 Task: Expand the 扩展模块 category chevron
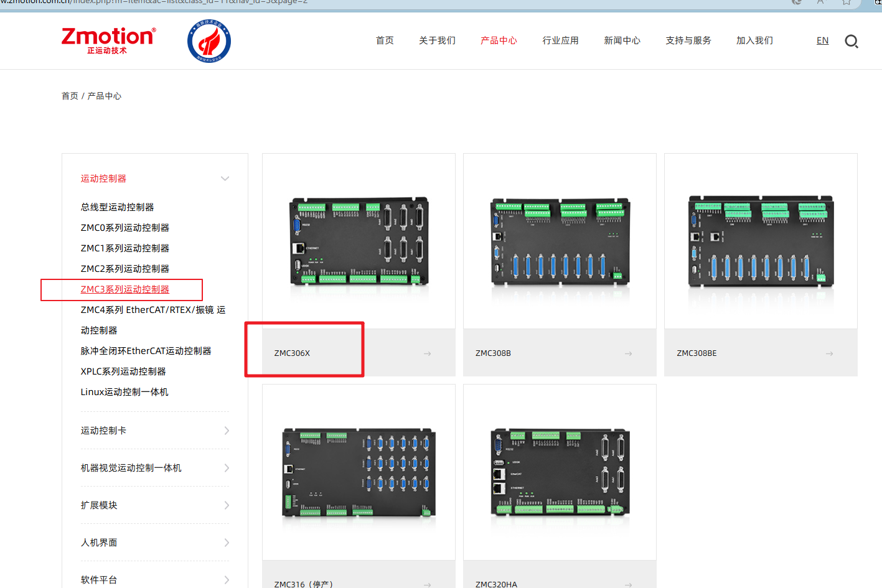click(x=227, y=505)
